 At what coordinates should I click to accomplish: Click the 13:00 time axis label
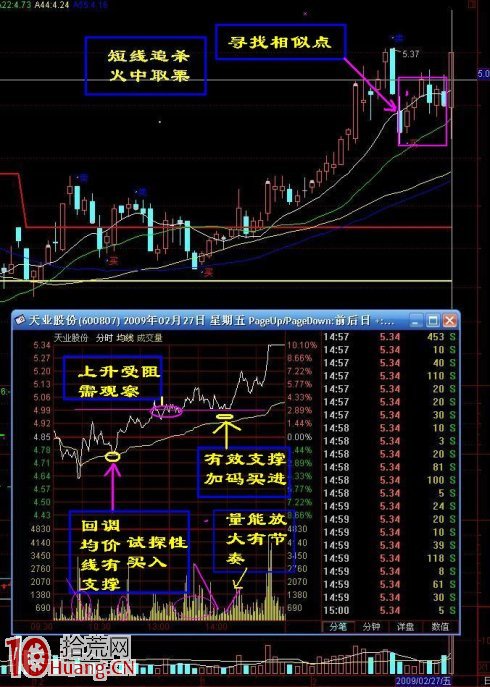pos(160,627)
